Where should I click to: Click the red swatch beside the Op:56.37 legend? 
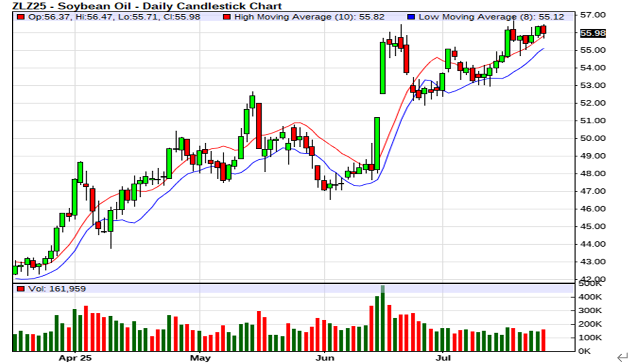point(20,17)
